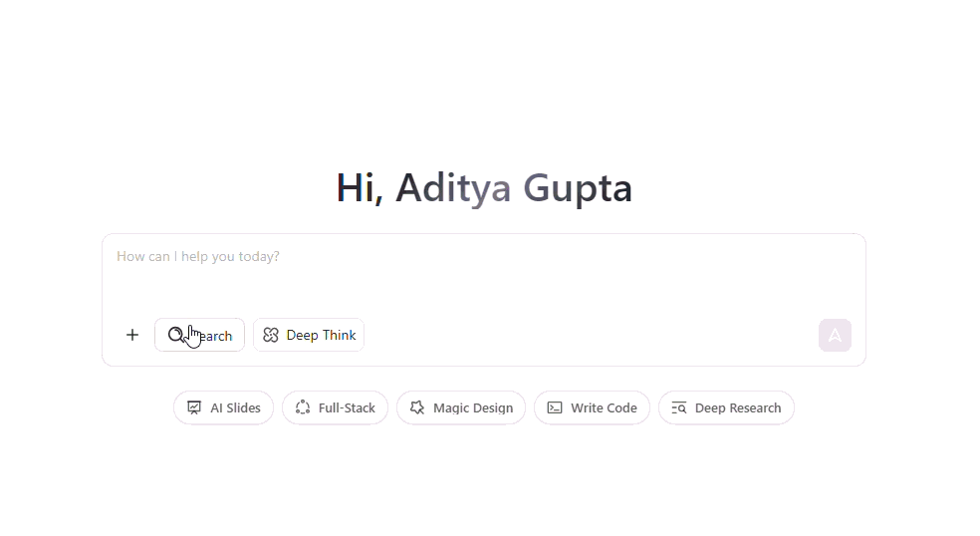This screenshot has width=980, height=536.
Task: Select the Write Code label
Action: (x=604, y=407)
